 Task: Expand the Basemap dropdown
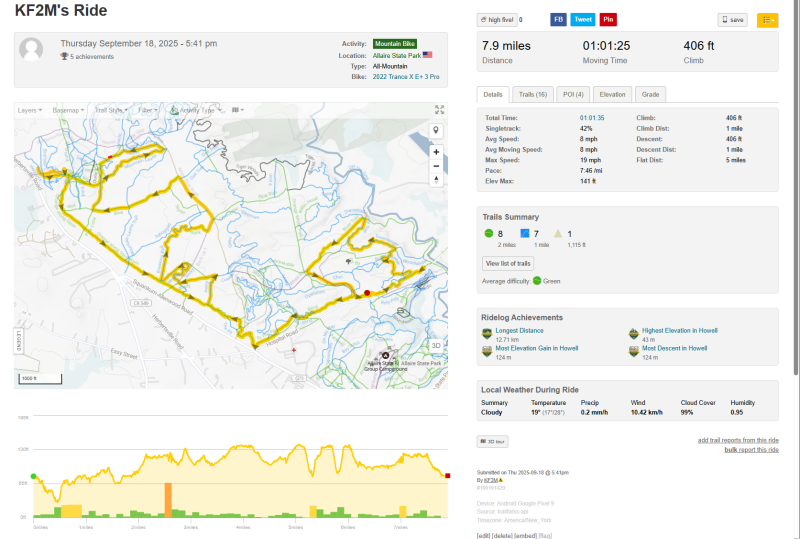68,110
